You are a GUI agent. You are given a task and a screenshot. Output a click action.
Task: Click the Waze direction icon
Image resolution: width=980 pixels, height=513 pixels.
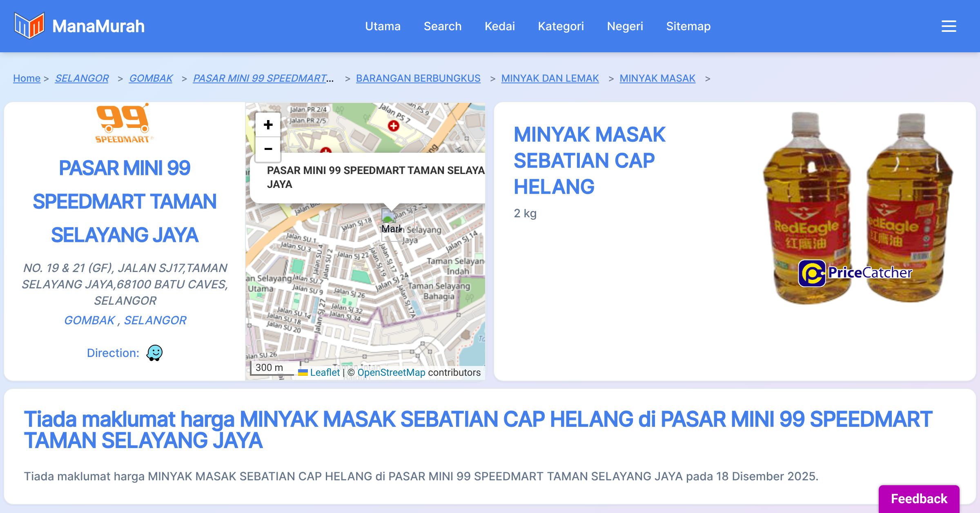[154, 353]
